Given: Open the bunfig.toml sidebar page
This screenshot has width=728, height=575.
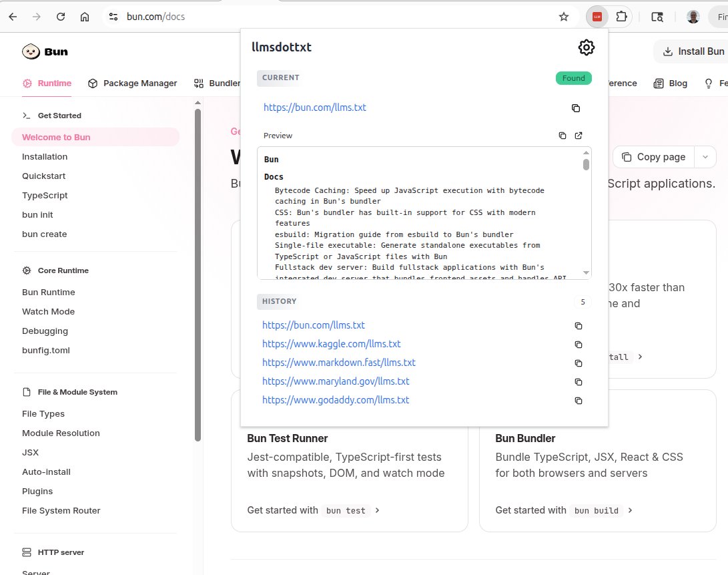Looking at the screenshot, I should click(x=46, y=351).
